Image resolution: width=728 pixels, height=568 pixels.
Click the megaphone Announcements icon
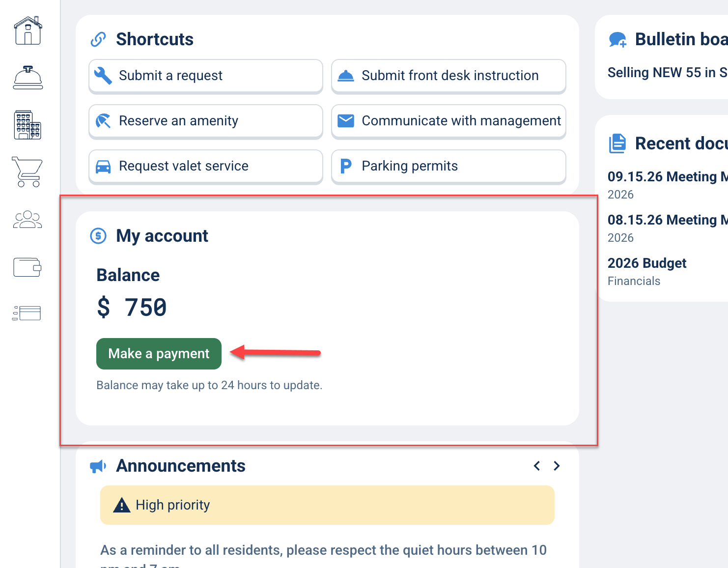98,466
